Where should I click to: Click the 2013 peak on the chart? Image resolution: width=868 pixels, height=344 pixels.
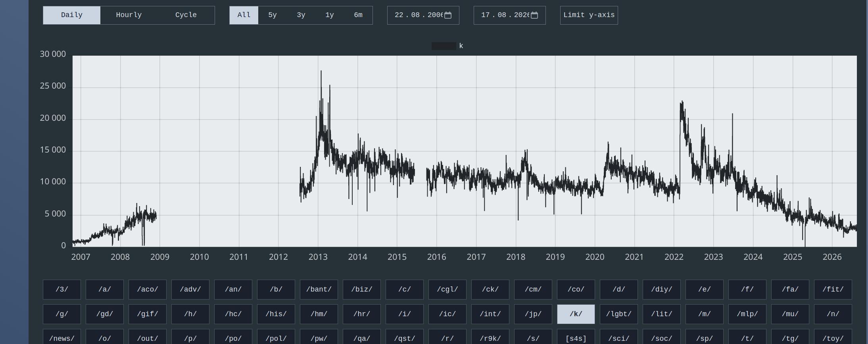(x=321, y=71)
